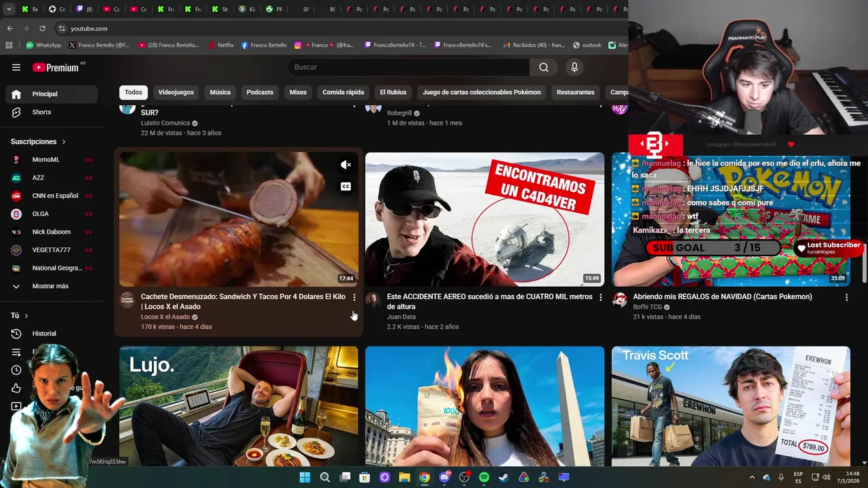This screenshot has height=488, width=868.
Task: Open options menu for Cachete Desmenuzado video
Action: 354,298
